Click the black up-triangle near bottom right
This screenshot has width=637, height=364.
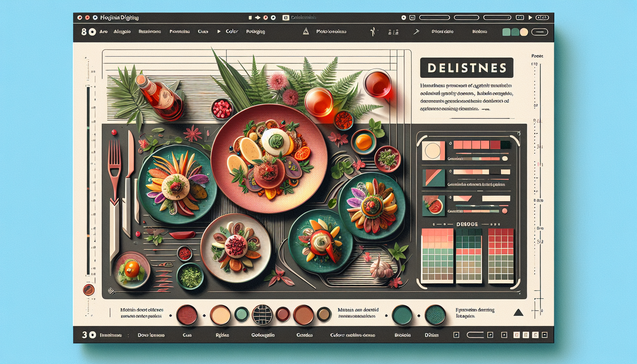(518, 313)
